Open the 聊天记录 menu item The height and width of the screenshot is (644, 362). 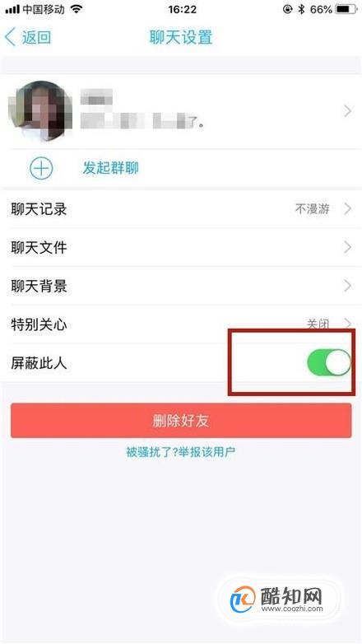tap(181, 209)
